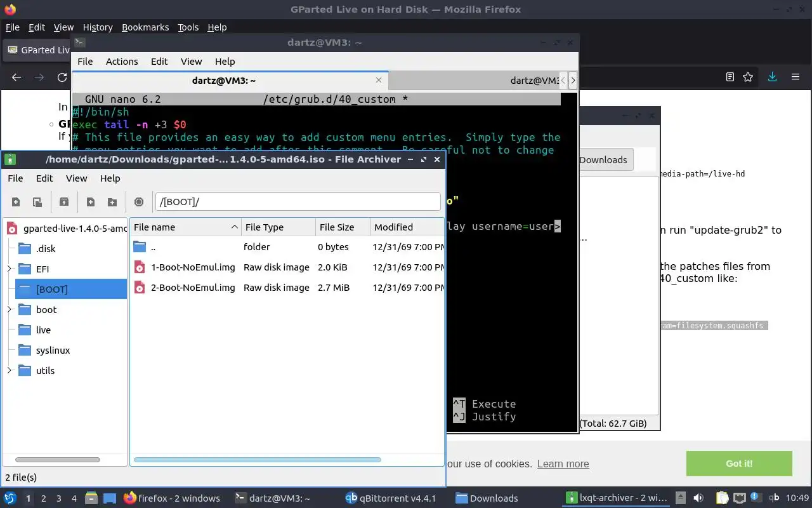
Task: Select the [BOOT] folder in tree
Action: [71, 289]
